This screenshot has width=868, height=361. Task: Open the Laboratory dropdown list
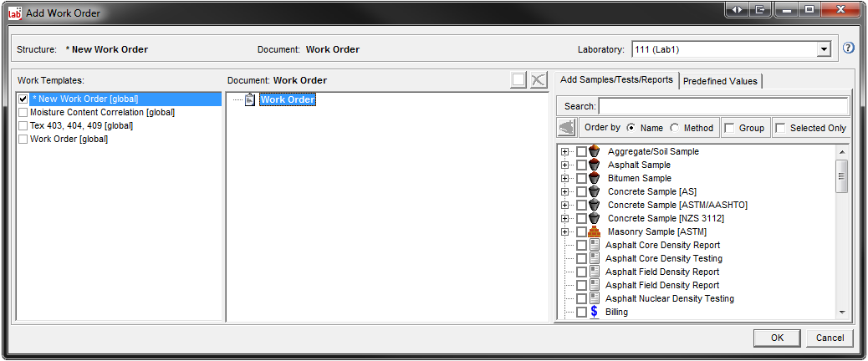coord(824,49)
